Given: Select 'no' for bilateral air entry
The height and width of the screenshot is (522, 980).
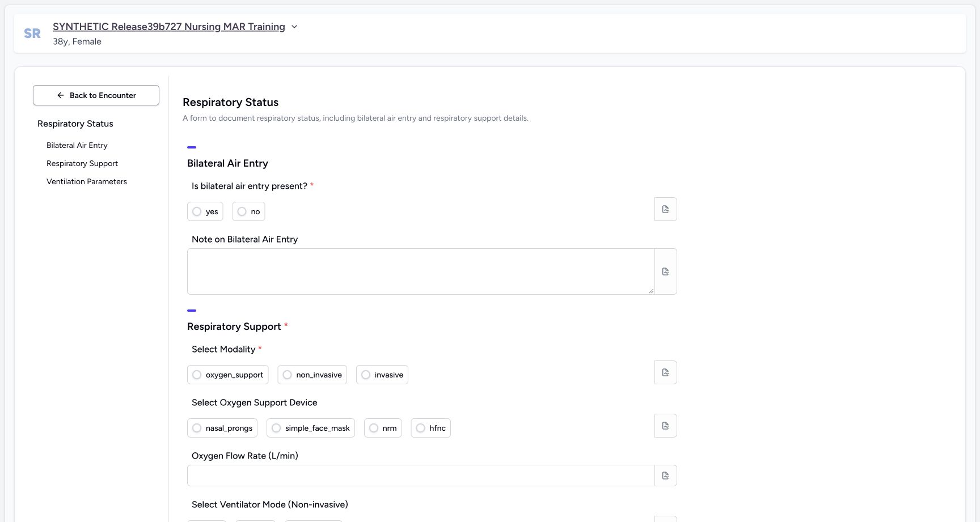Looking at the screenshot, I should click(x=248, y=211).
